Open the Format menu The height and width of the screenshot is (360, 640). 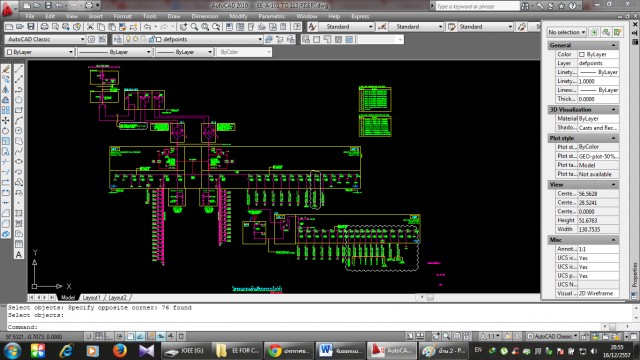(x=122, y=16)
